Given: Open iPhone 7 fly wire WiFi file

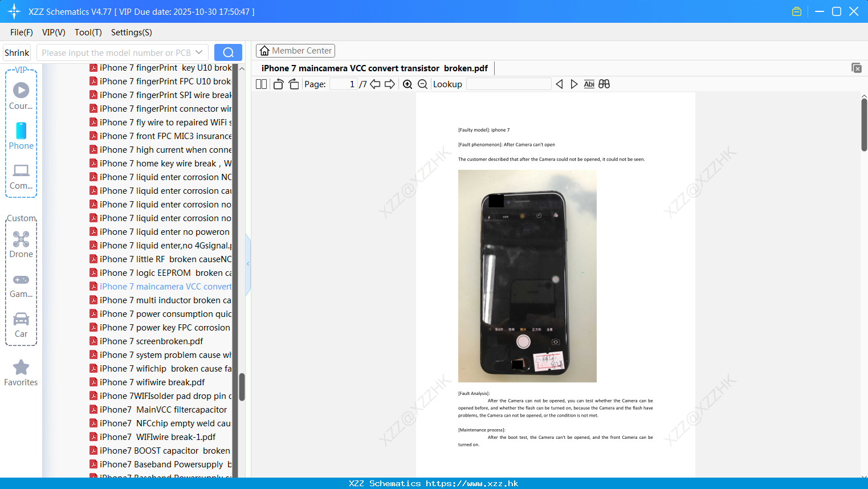Looking at the screenshot, I should pyautogui.click(x=161, y=123).
